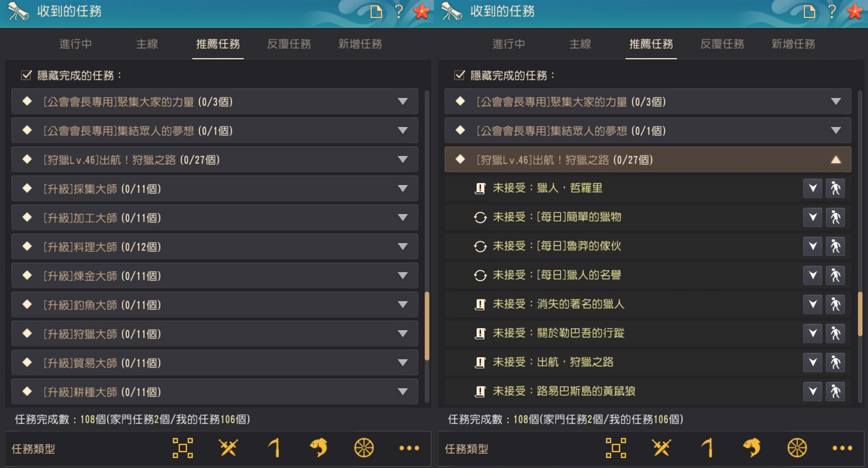Select crossed swords combat task type, right panel
The width and height of the screenshot is (868, 468).
click(x=661, y=448)
